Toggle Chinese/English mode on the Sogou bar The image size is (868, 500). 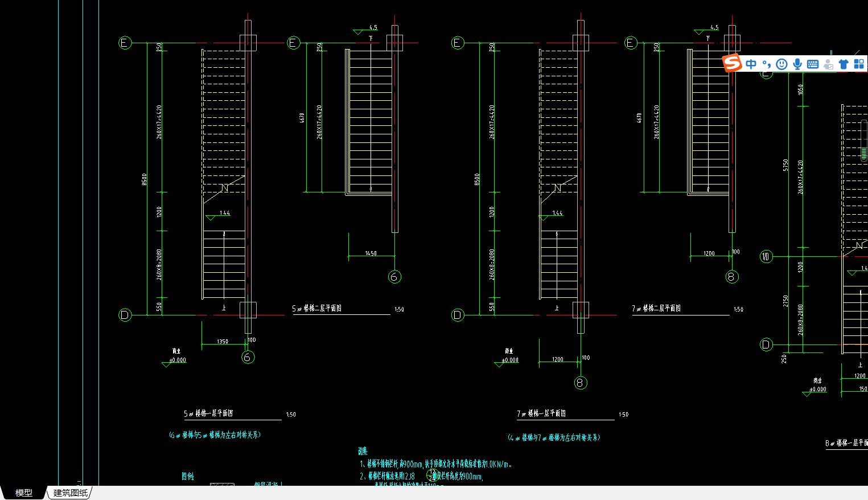coord(751,64)
